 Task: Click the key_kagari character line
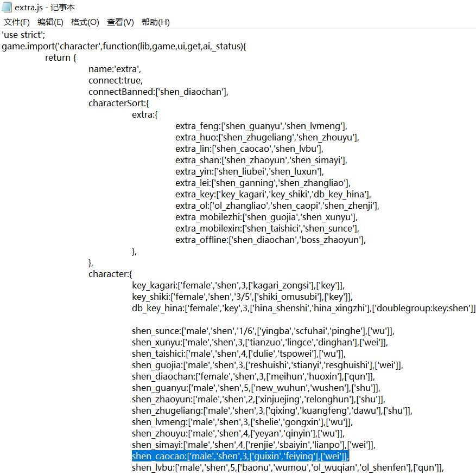[238, 285]
